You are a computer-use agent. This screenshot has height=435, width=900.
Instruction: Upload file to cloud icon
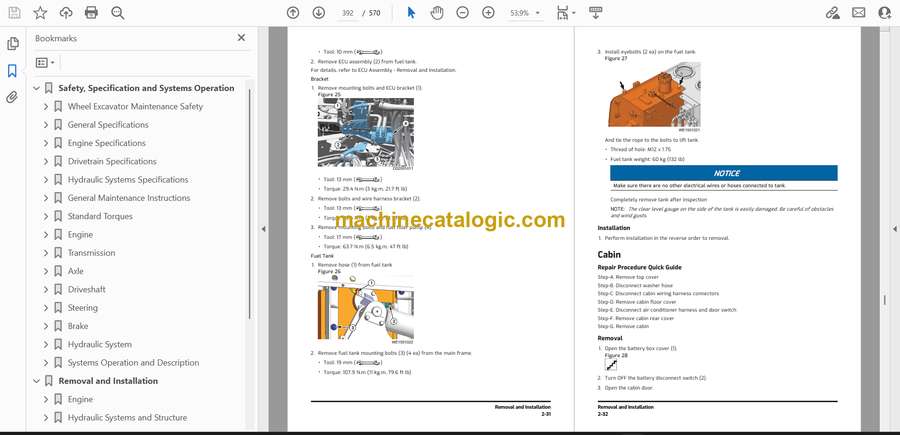click(66, 13)
